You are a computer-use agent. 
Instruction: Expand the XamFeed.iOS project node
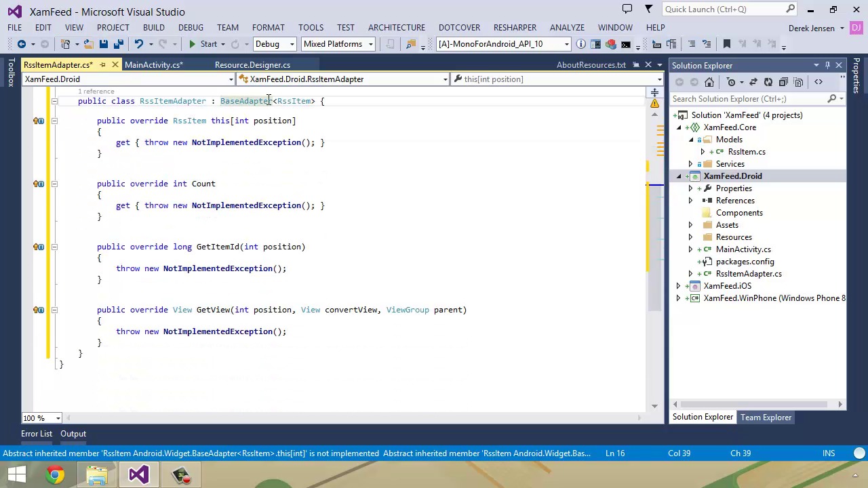point(679,286)
